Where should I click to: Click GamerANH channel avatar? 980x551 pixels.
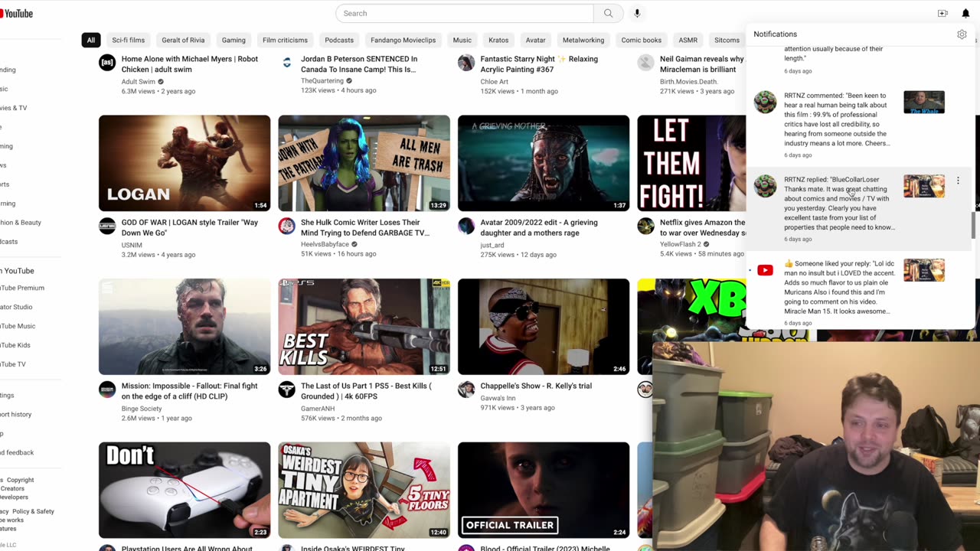point(286,390)
